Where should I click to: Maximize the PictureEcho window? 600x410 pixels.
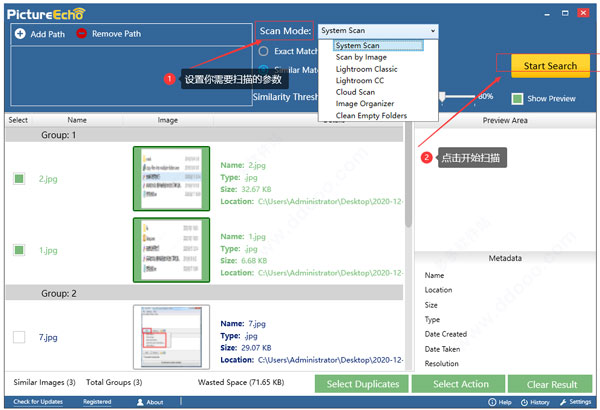tap(565, 13)
